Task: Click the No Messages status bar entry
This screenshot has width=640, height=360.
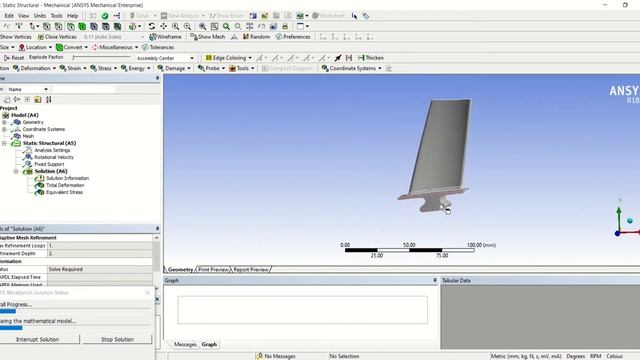Action: (276, 356)
